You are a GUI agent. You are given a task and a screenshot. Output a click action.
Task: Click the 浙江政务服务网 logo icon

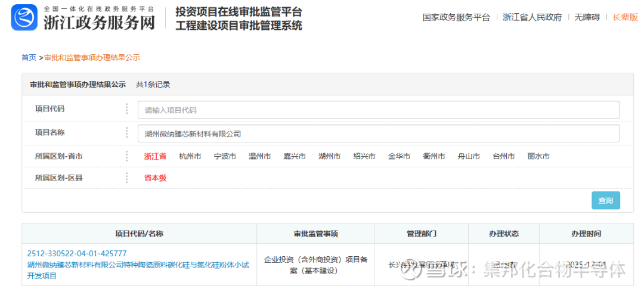pos(24,17)
